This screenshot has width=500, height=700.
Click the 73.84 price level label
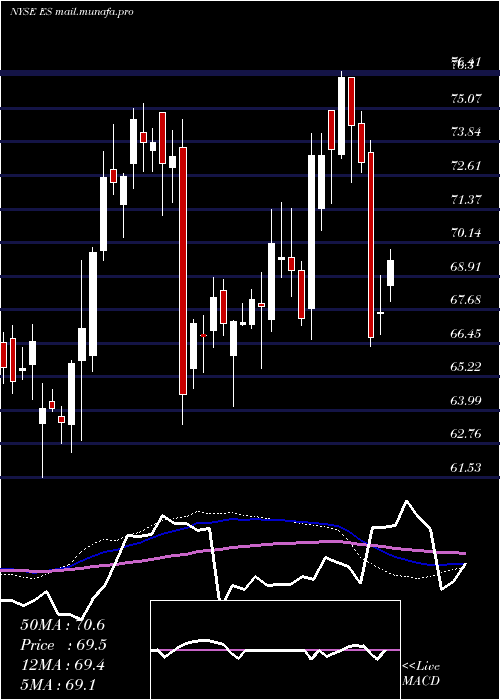[x=467, y=132]
